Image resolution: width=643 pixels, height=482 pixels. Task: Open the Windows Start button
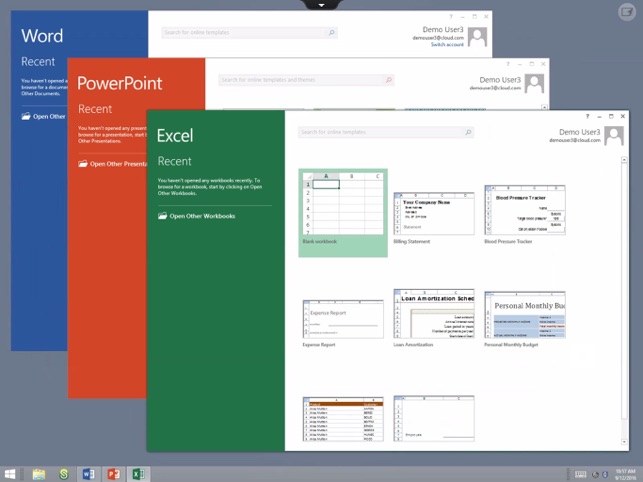point(9,474)
